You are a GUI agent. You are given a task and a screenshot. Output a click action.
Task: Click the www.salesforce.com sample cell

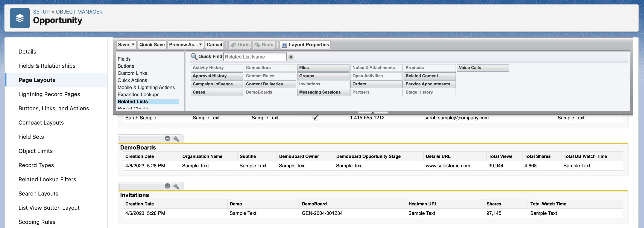pyautogui.click(x=448, y=166)
